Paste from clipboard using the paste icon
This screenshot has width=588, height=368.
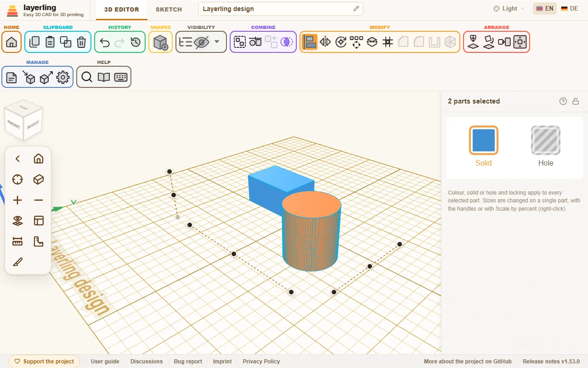tap(50, 42)
